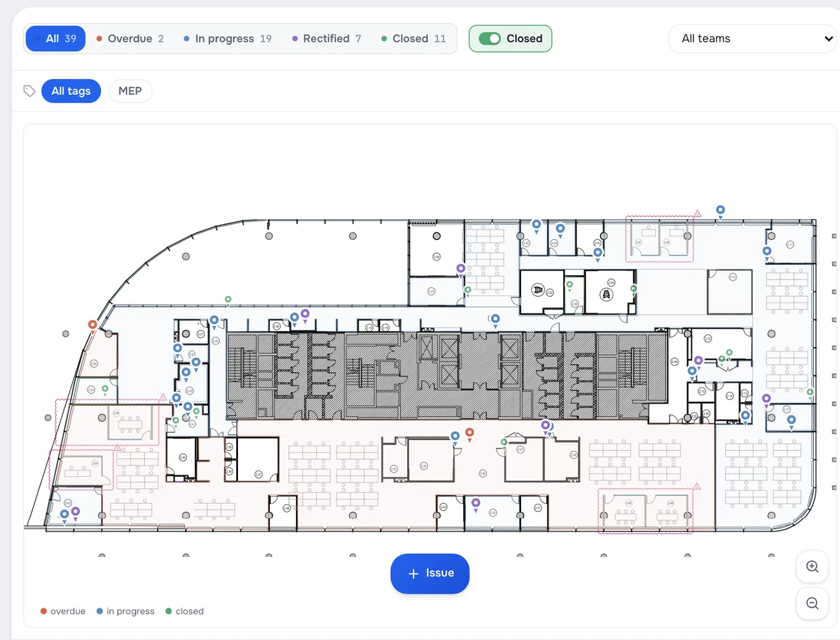Click the green pin on the plan's far right wall
This screenshot has height=640, width=840.
(810, 393)
